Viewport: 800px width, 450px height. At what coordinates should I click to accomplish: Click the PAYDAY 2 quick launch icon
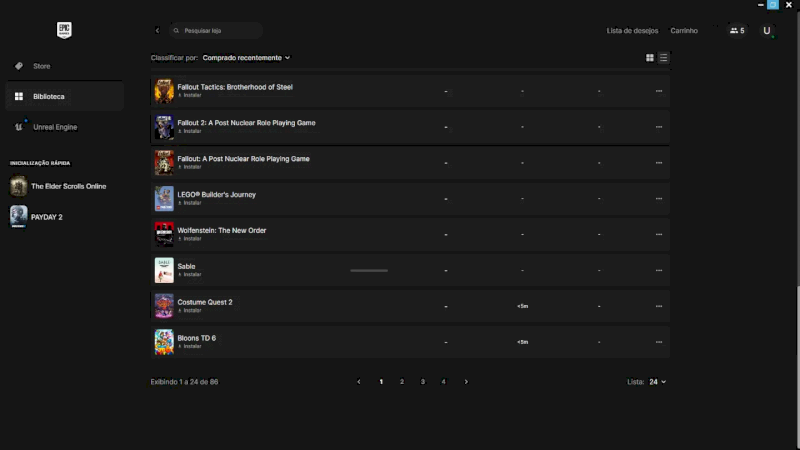point(19,216)
